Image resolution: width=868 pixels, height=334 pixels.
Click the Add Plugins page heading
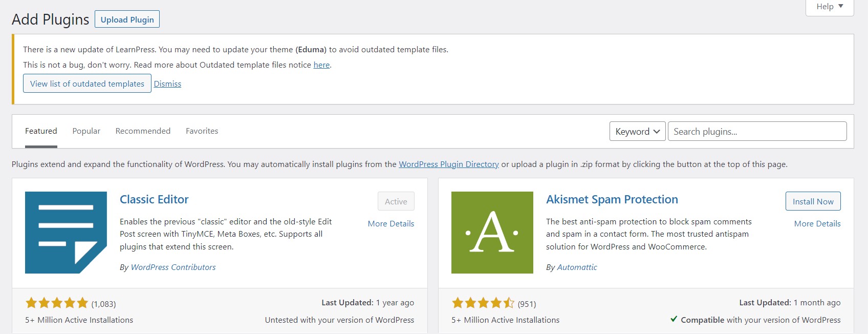(50, 19)
